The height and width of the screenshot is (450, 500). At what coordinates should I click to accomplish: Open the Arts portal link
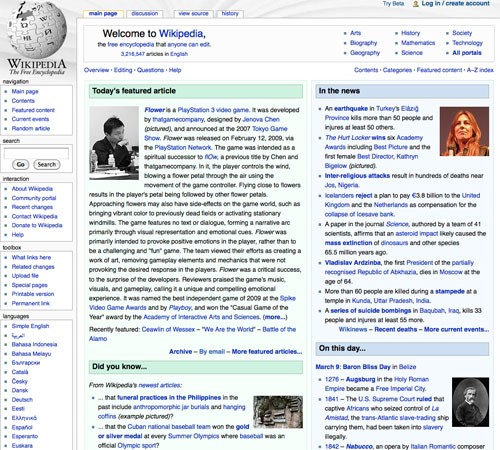point(355,33)
